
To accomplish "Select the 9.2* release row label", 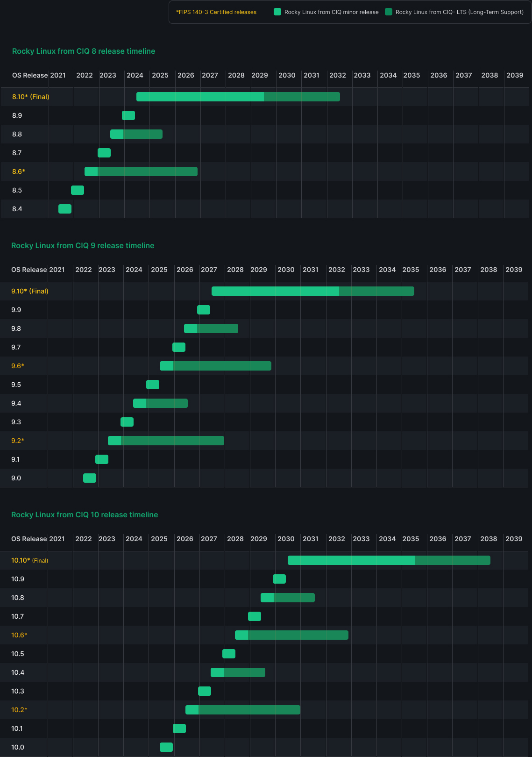I will [x=18, y=441].
